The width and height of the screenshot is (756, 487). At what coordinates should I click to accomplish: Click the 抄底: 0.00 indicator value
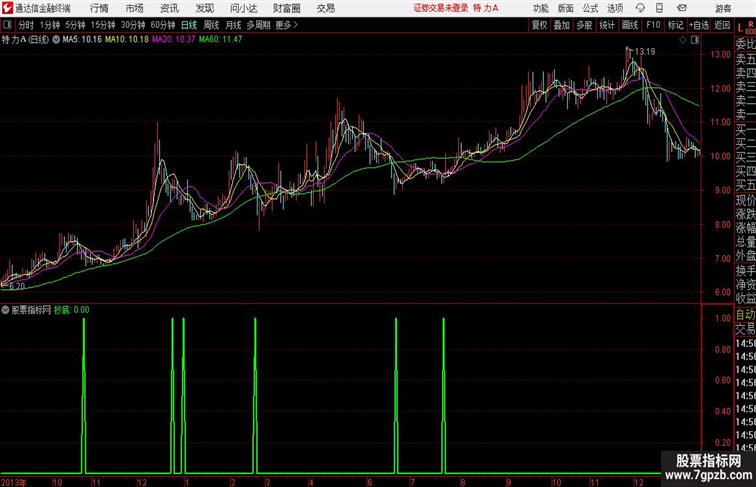click(x=71, y=310)
